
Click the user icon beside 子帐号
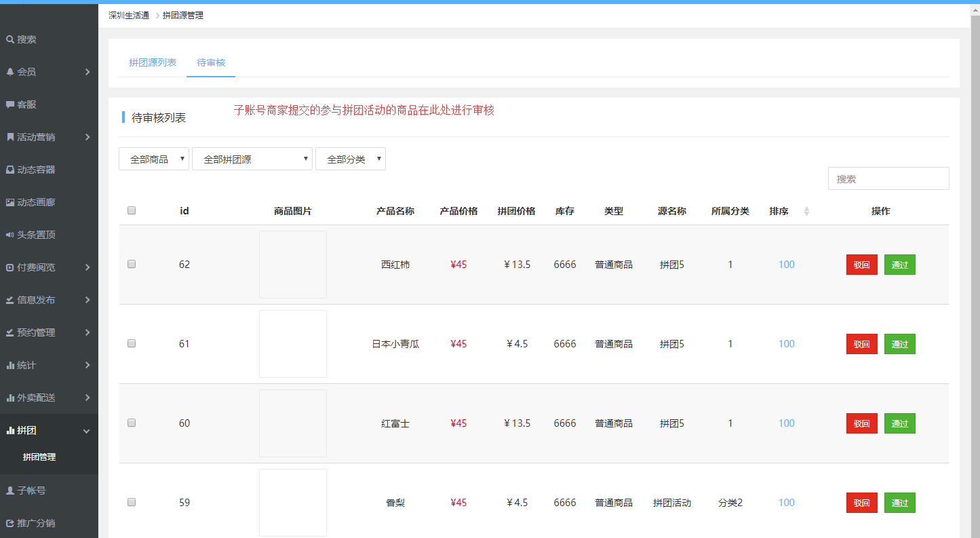(x=10, y=491)
